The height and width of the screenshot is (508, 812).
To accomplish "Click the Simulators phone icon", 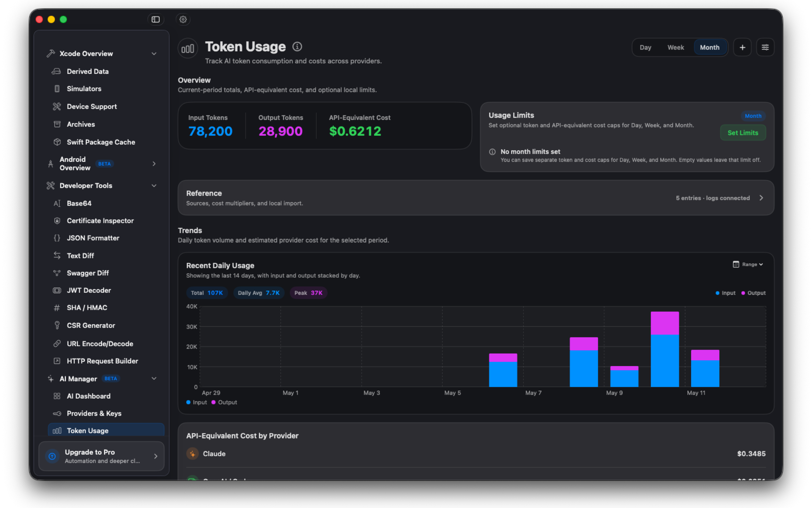I will pos(57,89).
